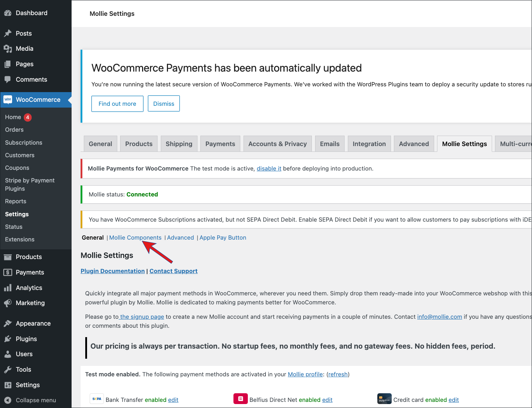Open Payments via the dollar icon
Image resolution: width=532 pixels, height=408 pixels.
pyautogui.click(x=8, y=272)
